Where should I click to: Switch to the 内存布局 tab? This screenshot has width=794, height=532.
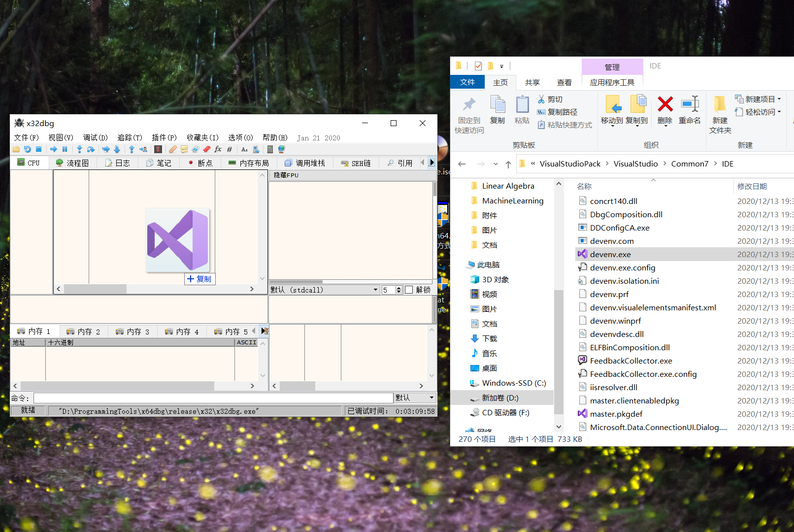pyautogui.click(x=249, y=163)
